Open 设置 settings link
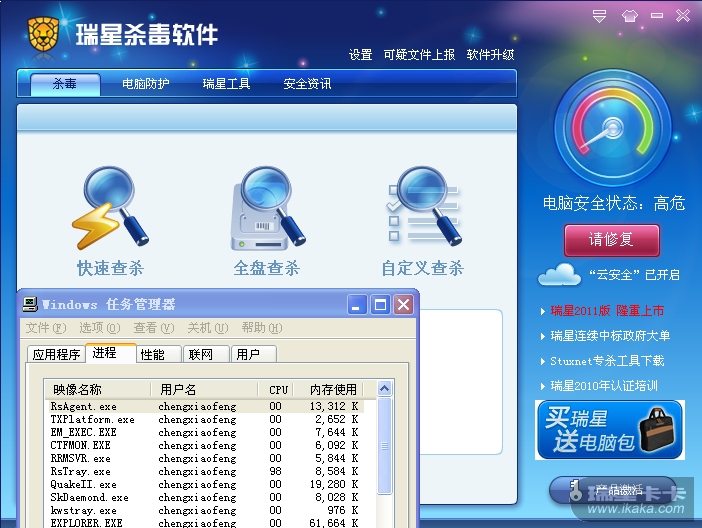Viewport: 702px width, 528px height. click(360, 55)
